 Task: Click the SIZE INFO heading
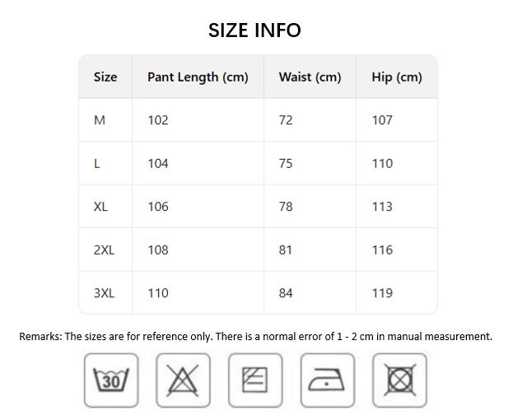pos(254,30)
